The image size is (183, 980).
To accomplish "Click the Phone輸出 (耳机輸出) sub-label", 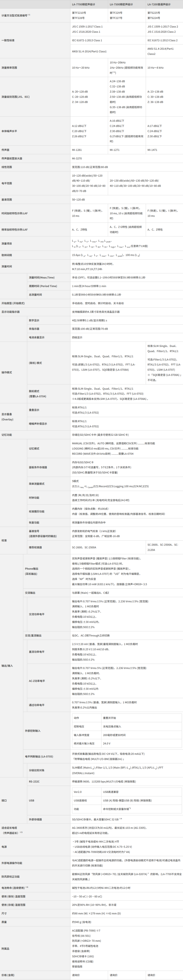I will pyautogui.click(x=32, y=571).
